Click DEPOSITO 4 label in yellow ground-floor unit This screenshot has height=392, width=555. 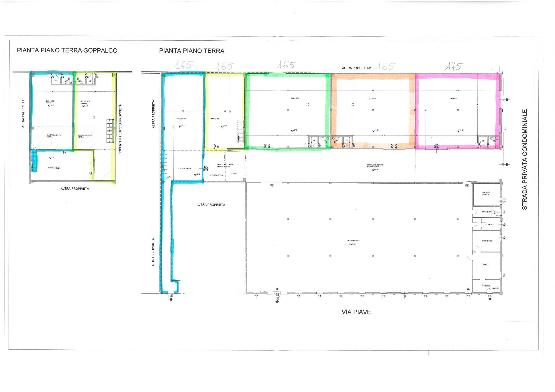(x=216, y=119)
